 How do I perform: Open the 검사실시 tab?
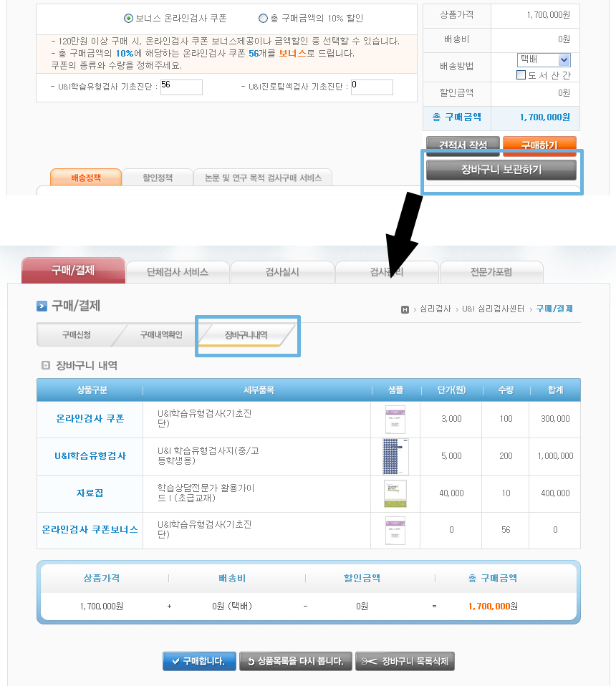(x=282, y=271)
